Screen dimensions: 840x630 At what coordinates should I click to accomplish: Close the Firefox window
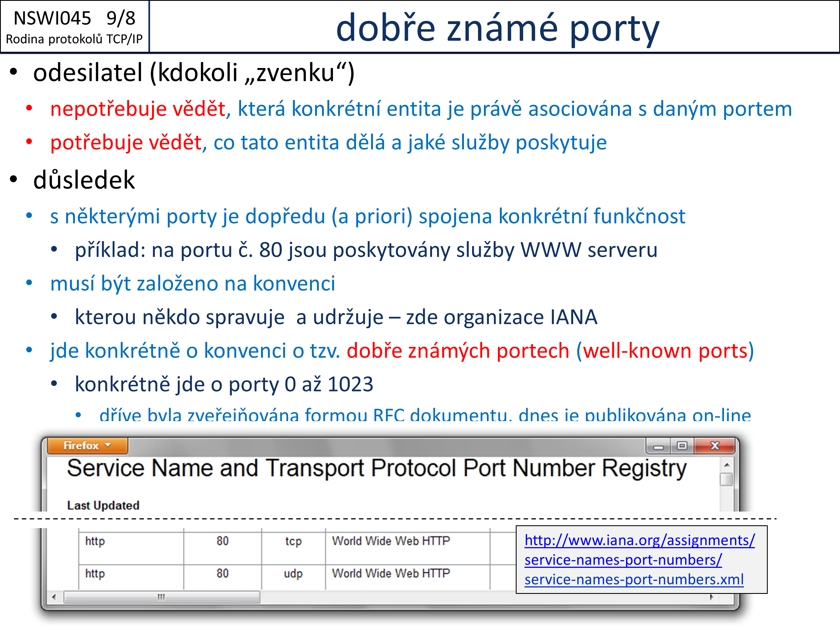click(x=714, y=446)
